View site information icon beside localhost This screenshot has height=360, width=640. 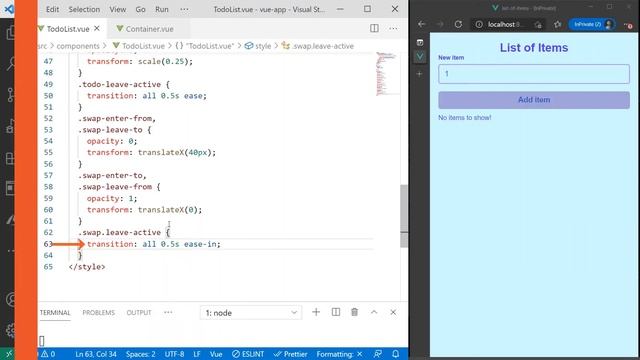point(479,24)
